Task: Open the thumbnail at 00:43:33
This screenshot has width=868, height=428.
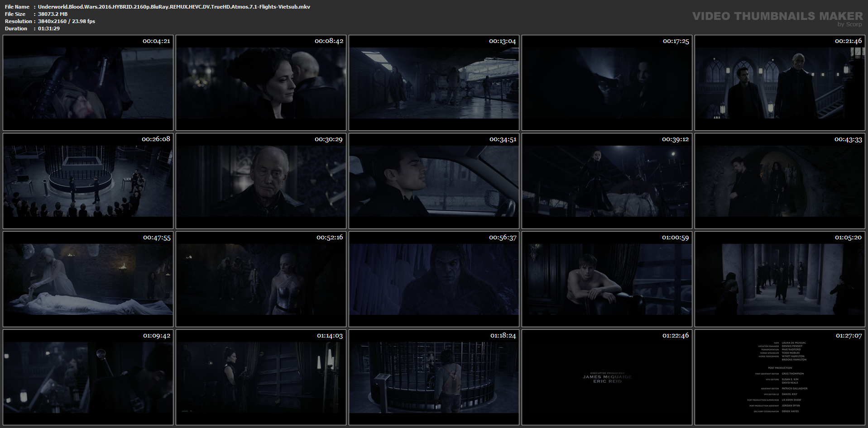Action: pyautogui.click(x=780, y=181)
